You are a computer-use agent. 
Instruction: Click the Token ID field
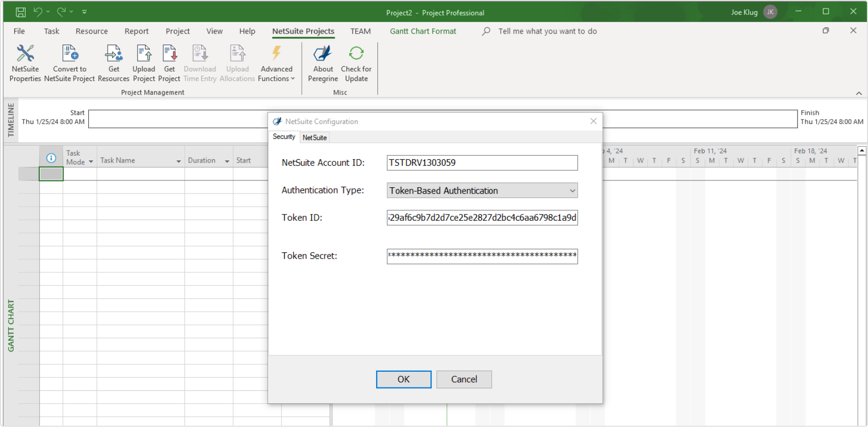click(482, 218)
